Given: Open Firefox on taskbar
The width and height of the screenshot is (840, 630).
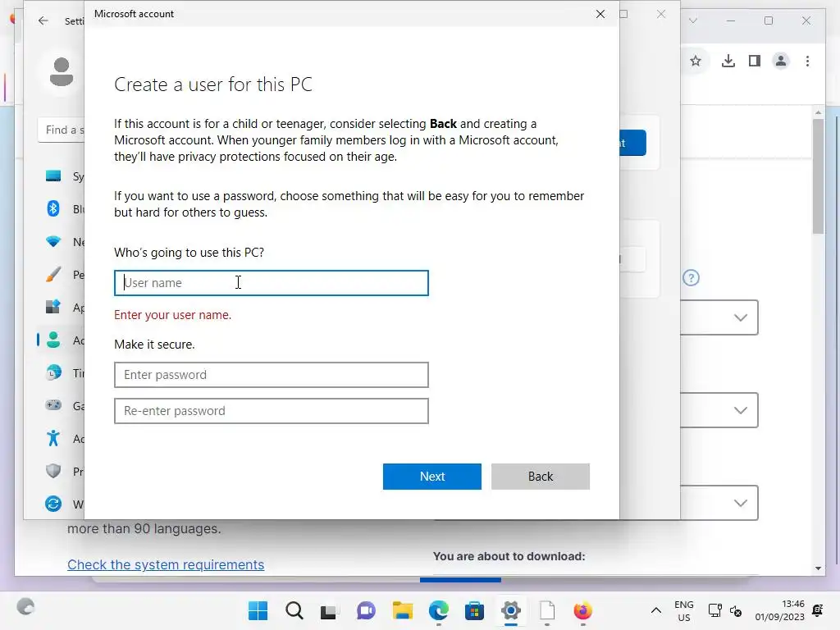Looking at the screenshot, I should pyautogui.click(x=583, y=610).
